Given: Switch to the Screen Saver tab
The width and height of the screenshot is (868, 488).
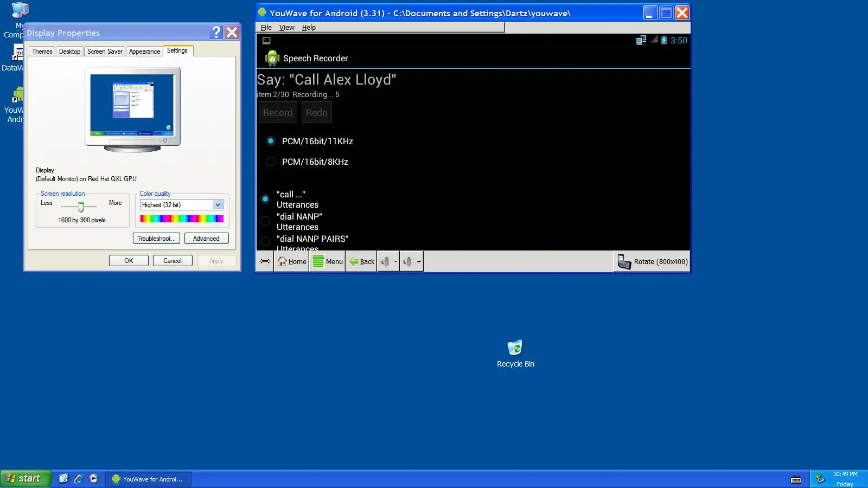Looking at the screenshot, I should [105, 52].
